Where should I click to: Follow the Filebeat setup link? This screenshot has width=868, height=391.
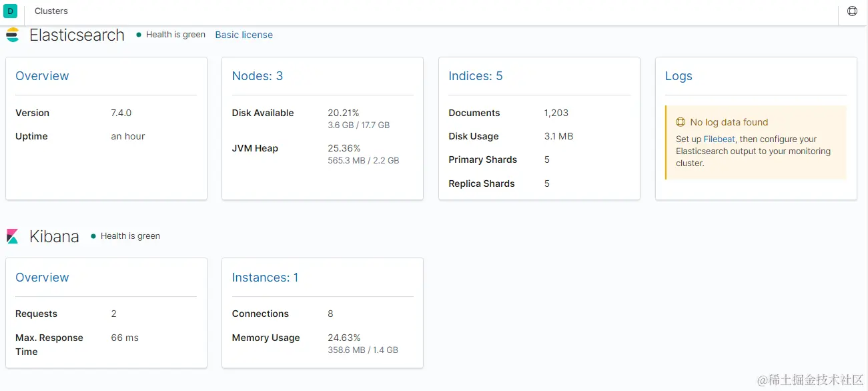718,139
